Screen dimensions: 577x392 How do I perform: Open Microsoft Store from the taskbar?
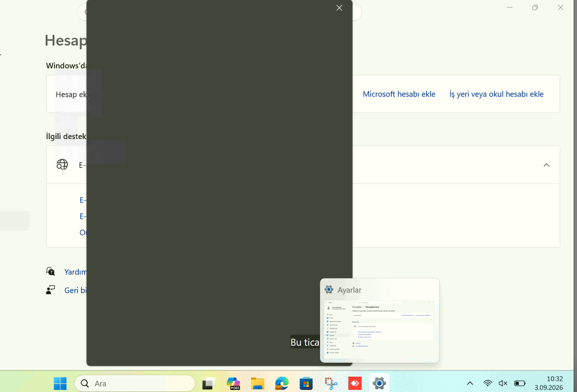tap(306, 383)
